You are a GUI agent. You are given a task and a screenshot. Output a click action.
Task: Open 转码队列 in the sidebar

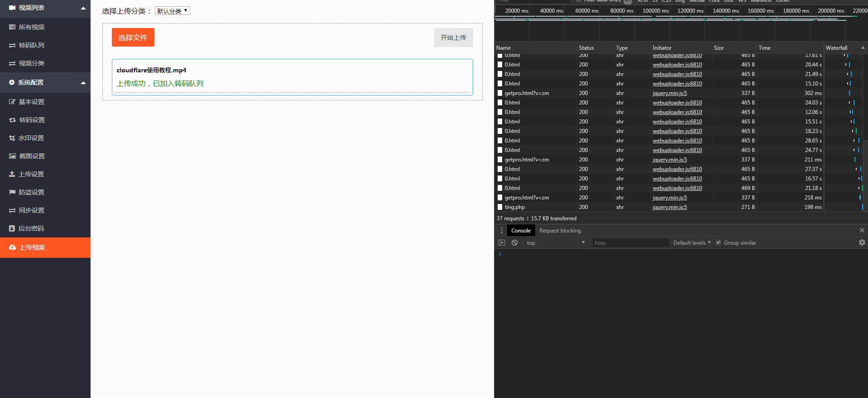(45, 45)
